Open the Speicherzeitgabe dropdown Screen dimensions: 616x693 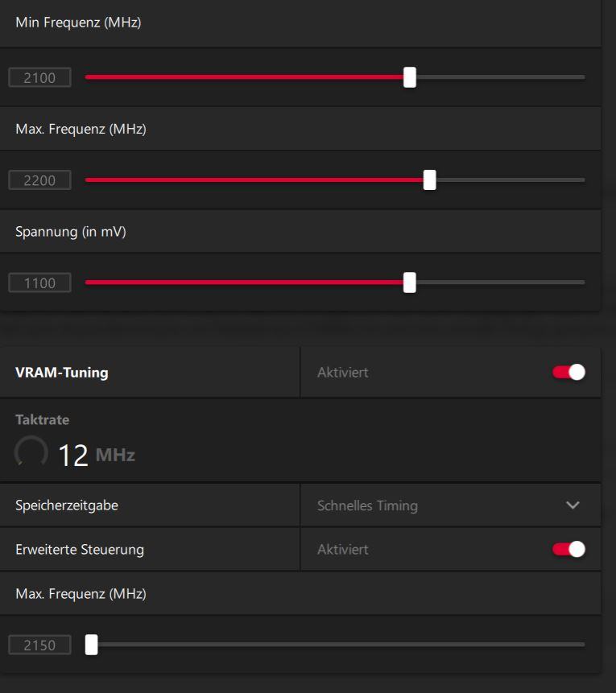tap(449, 505)
